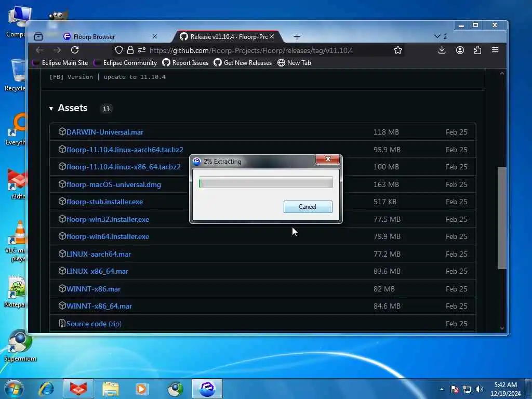Open the hamburger application menu
Screen dimensions: 532x399
point(495,50)
